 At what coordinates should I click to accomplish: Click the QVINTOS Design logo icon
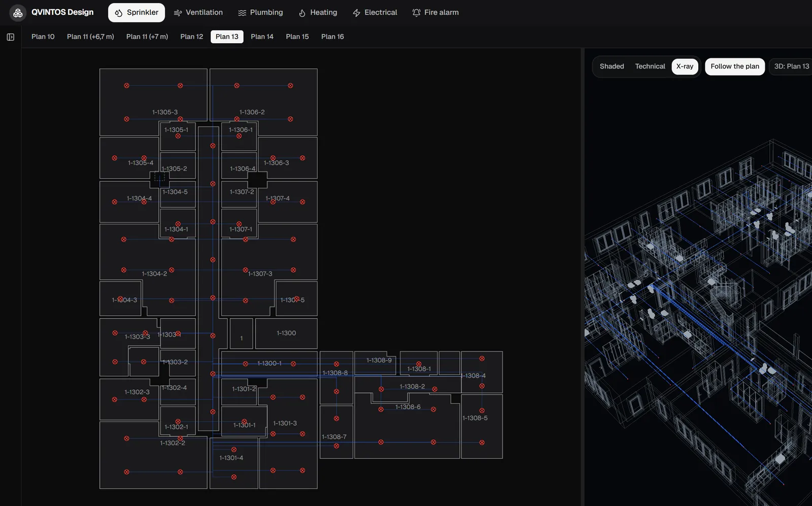(18, 13)
